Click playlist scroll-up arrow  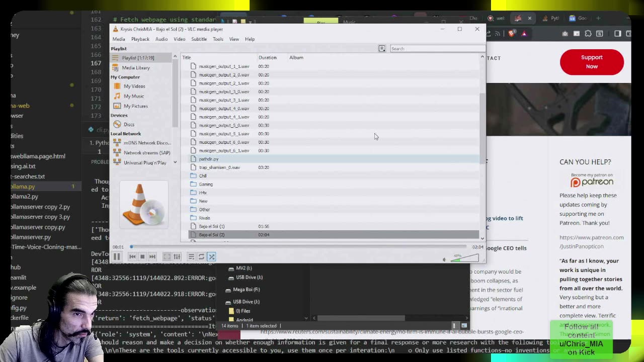point(482,57)
